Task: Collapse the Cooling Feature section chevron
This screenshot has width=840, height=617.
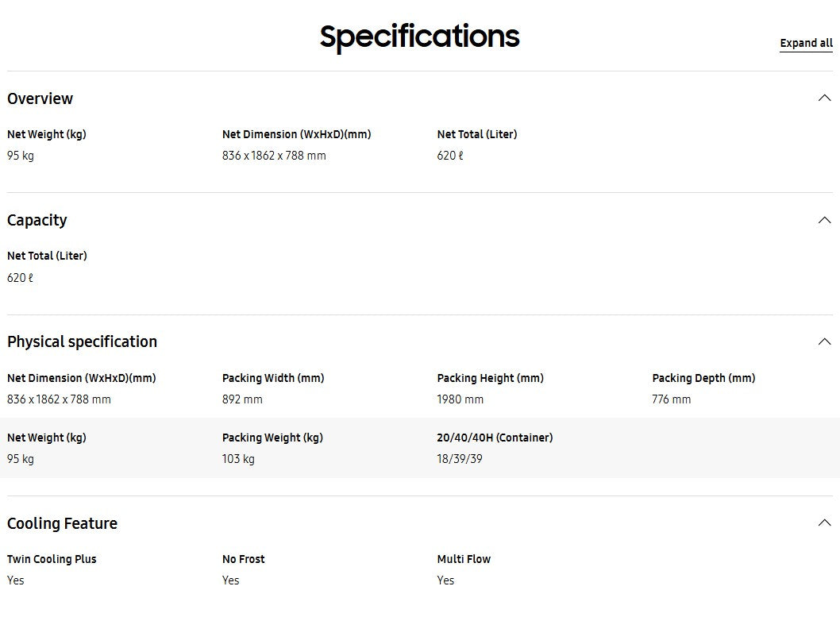Action: (824, 523)
